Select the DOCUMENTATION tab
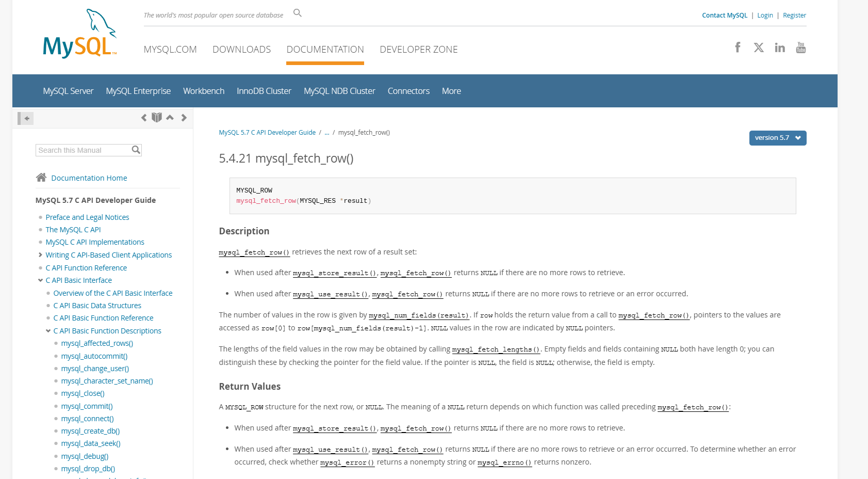 (x=325, y=50)
